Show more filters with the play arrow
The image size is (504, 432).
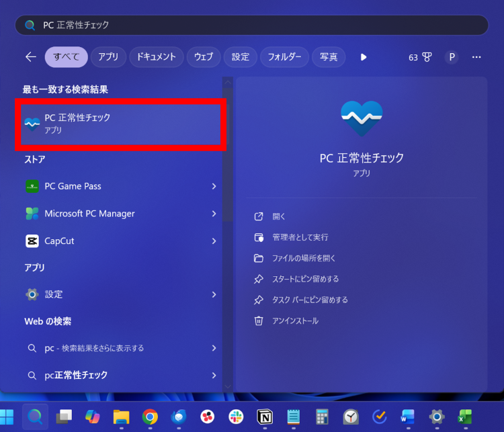click(363, 57)
